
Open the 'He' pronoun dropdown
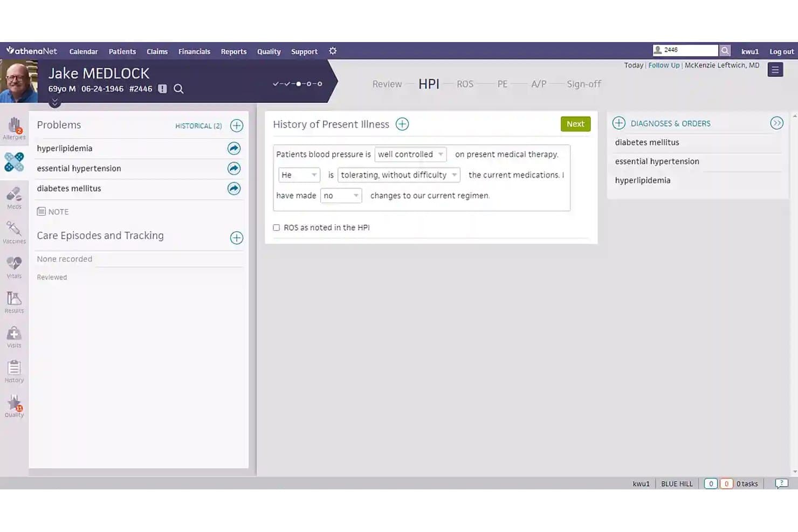(x=299, y=175)
